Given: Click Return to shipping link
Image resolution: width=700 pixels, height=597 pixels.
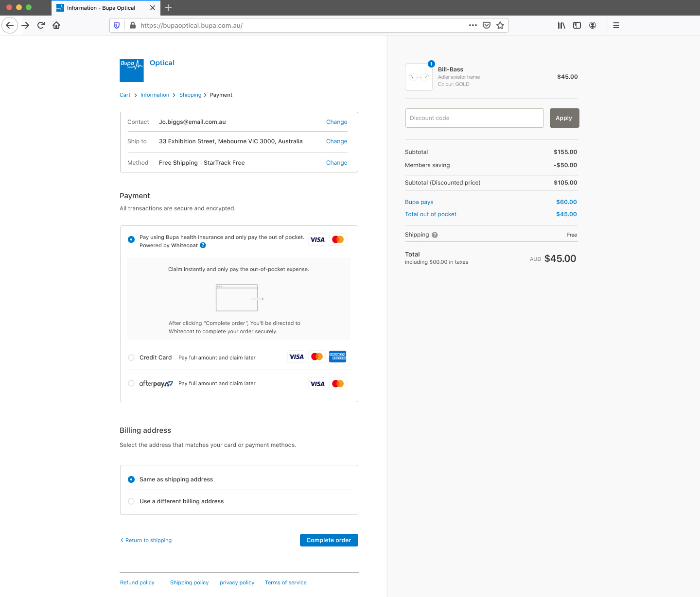Looking at the screenshot, I should (146, 540).
